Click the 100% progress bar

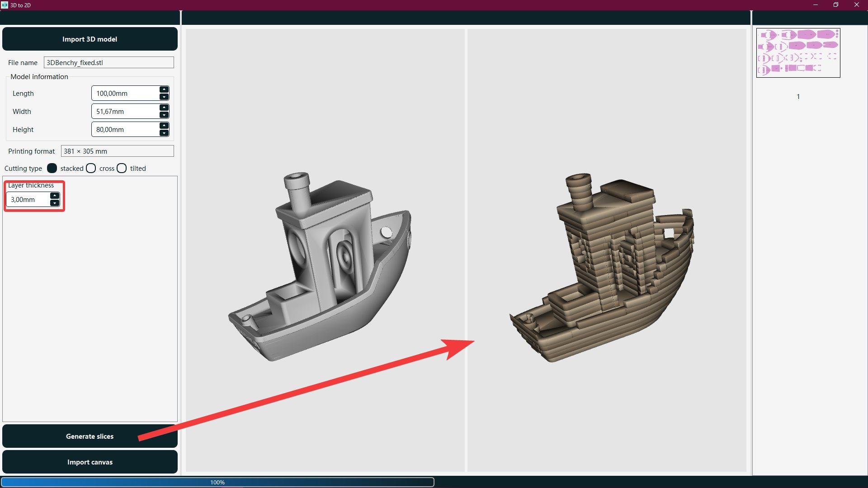click(217, 482)
